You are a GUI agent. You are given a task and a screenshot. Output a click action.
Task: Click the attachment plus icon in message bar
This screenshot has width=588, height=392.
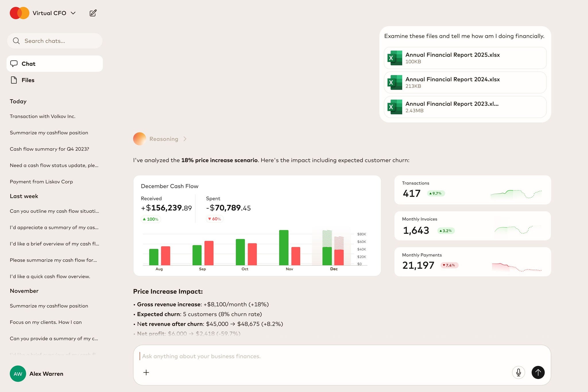coord(146,372)
